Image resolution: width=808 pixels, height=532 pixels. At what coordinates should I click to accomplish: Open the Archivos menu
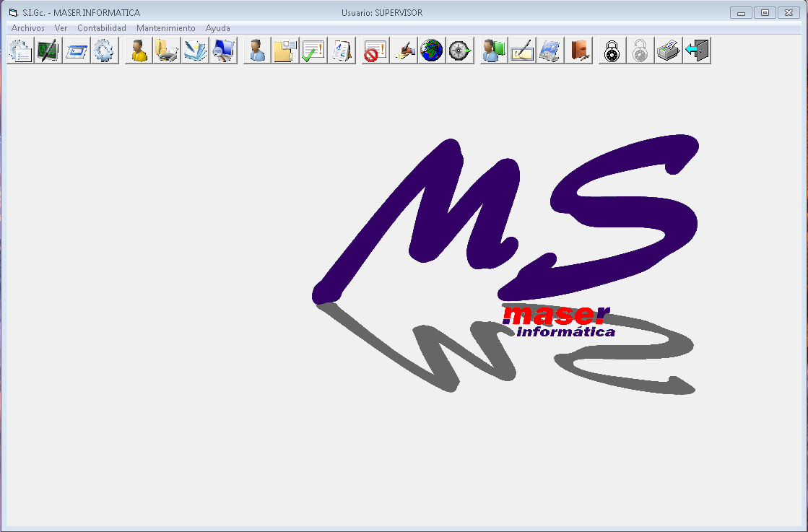click(28, 28)
